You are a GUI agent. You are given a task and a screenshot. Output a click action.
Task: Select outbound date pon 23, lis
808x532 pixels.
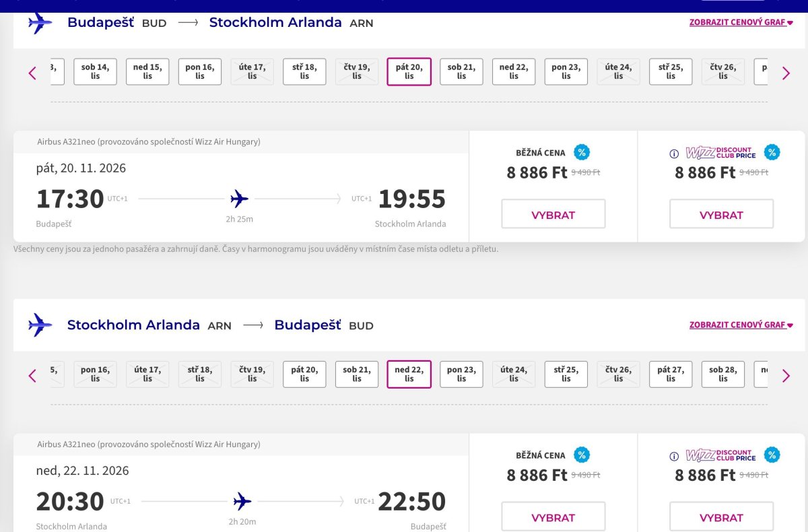pos(566,71)
